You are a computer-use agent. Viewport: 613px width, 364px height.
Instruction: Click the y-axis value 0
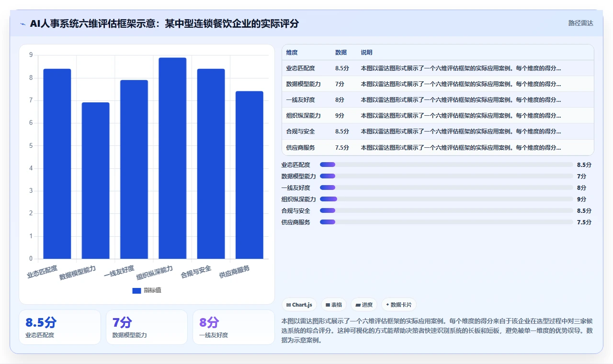click(x=31, y=259)
